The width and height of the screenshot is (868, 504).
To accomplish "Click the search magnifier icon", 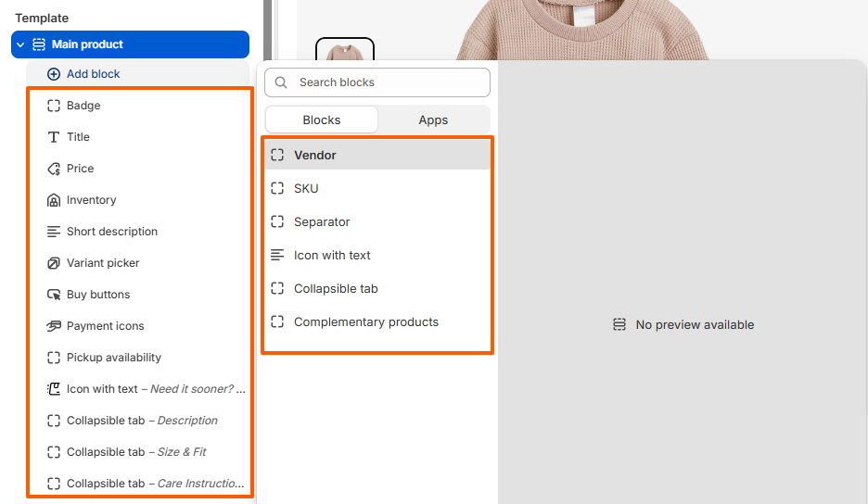I will point(281,82).
